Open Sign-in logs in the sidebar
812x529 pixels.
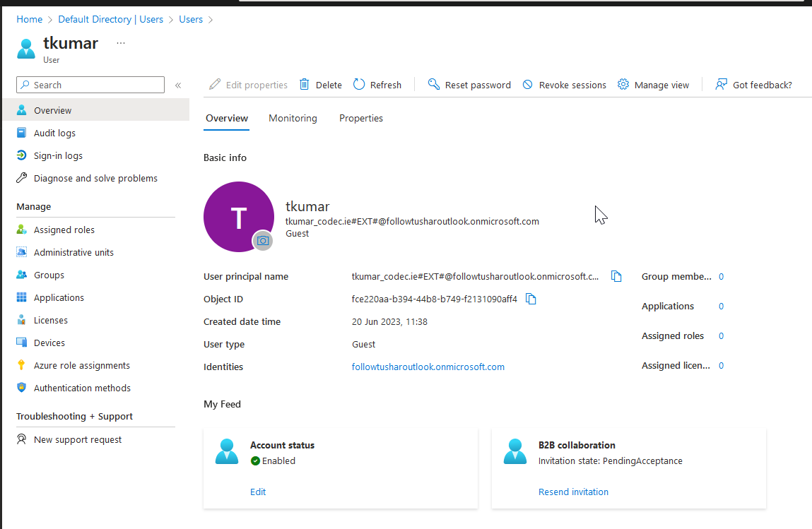(x=60, y=155)
